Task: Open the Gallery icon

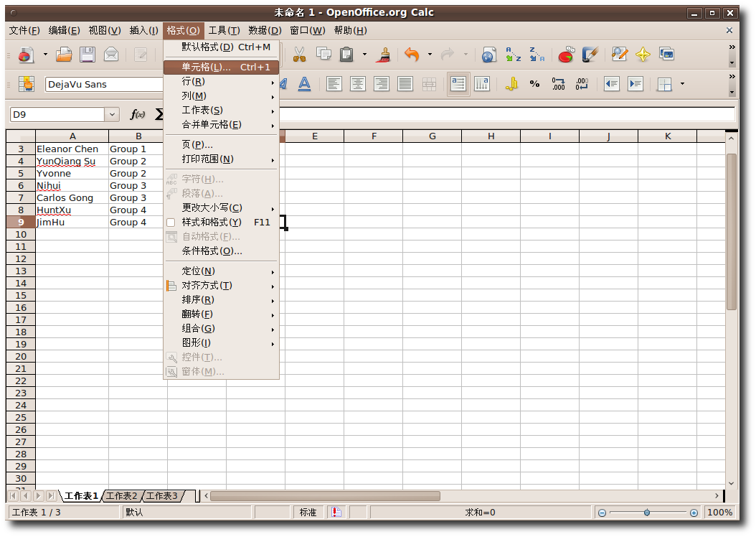Action: [666, 55]
